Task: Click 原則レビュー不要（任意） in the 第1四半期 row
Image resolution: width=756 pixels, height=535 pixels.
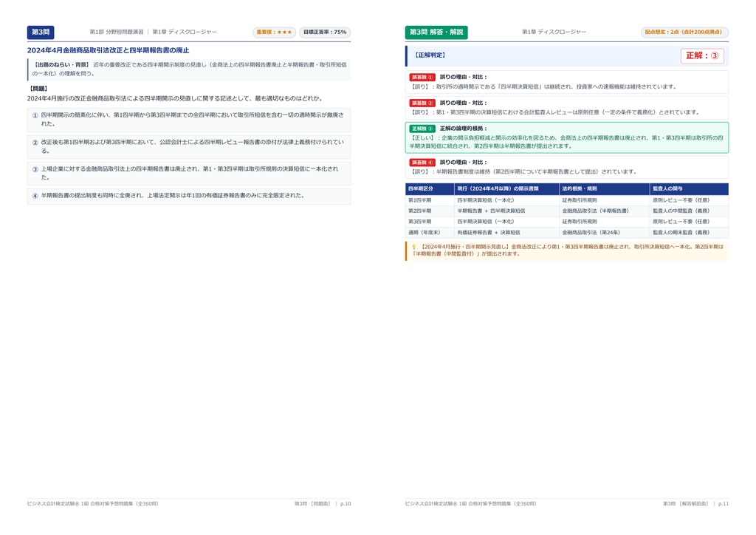Action: [681, 200]
